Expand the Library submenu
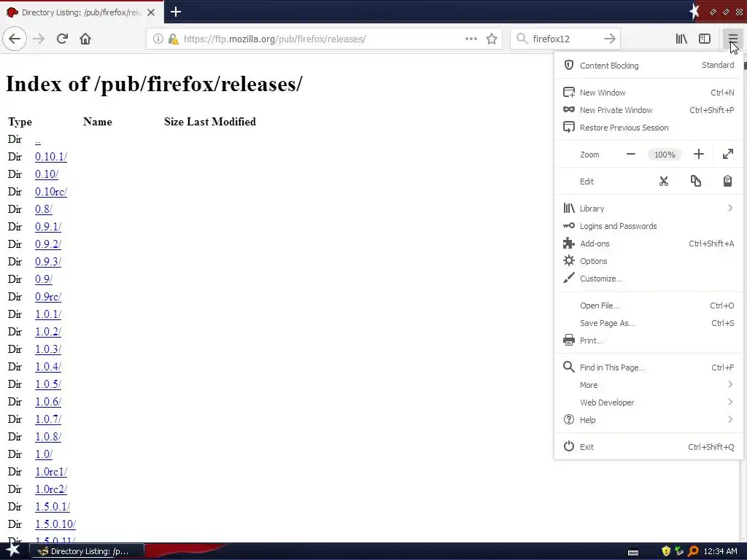 649,208
